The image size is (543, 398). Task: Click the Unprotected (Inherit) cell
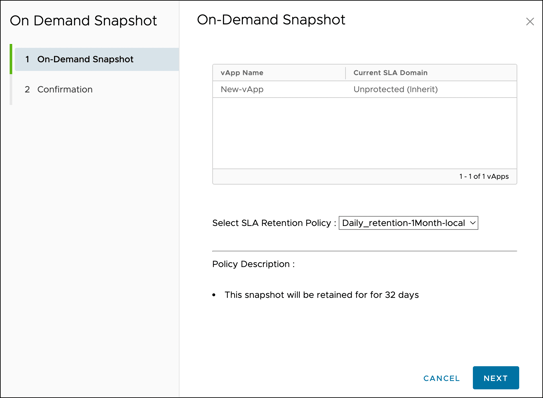click(x=395, y=89)
